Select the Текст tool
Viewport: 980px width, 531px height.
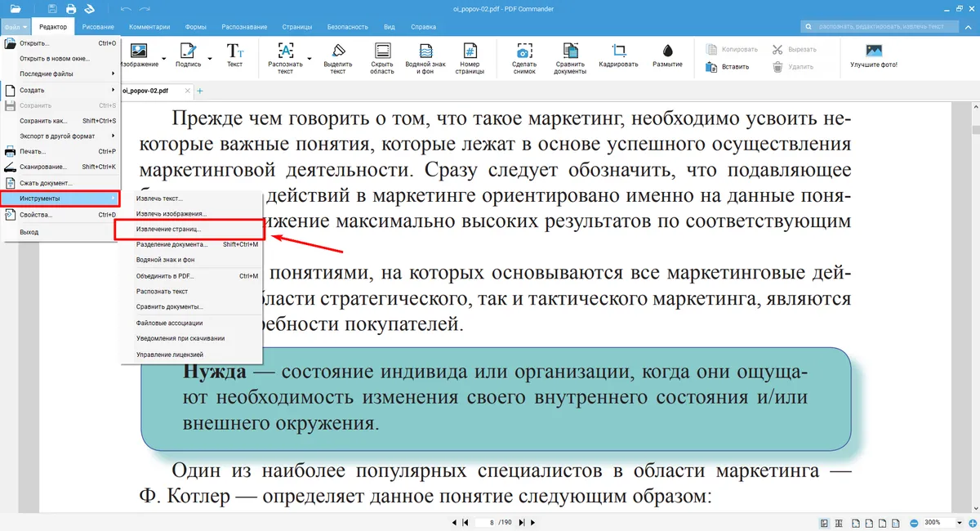[x=234, y=57]
